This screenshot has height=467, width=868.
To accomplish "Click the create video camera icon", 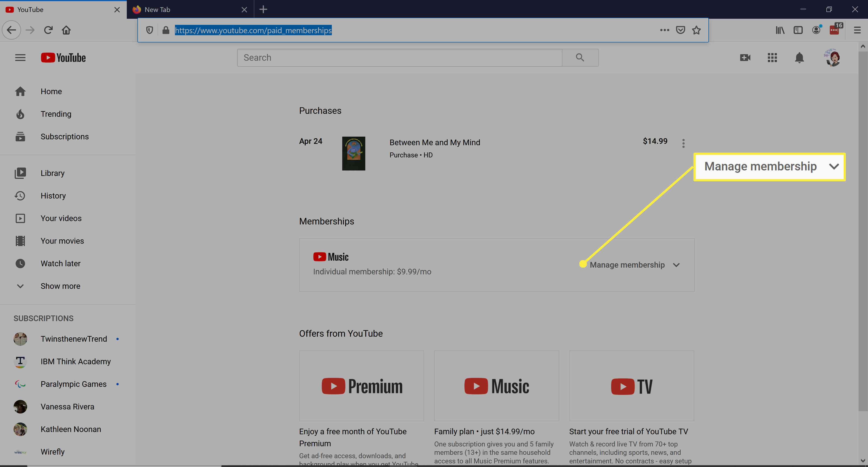I will click(x=744, y=58).
